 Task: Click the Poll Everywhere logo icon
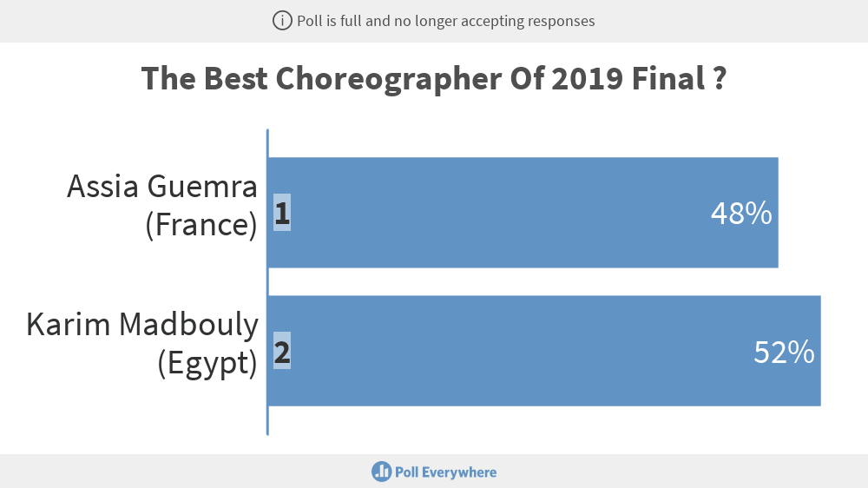point(381,472)
